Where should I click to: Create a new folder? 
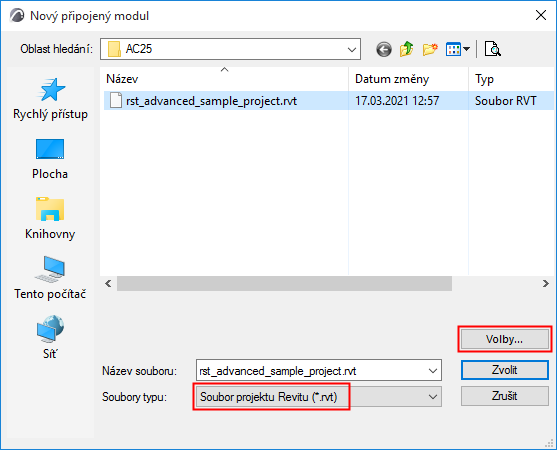coord(430,49)
